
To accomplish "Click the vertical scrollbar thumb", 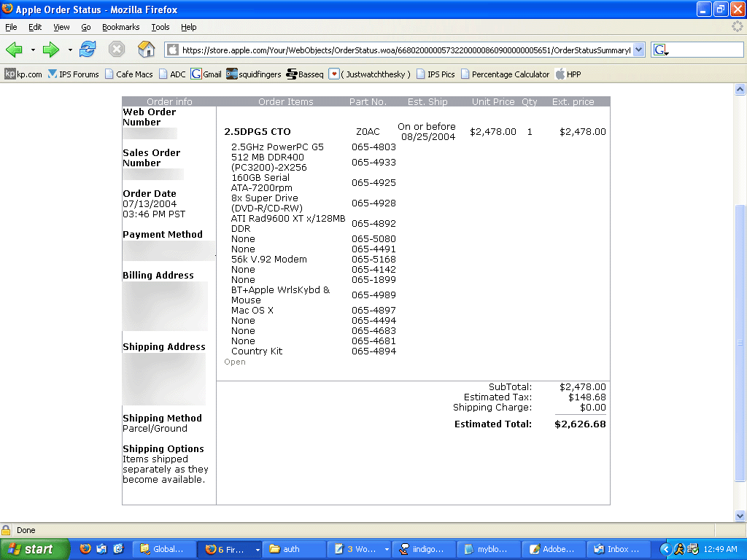I will coord(740,343).
